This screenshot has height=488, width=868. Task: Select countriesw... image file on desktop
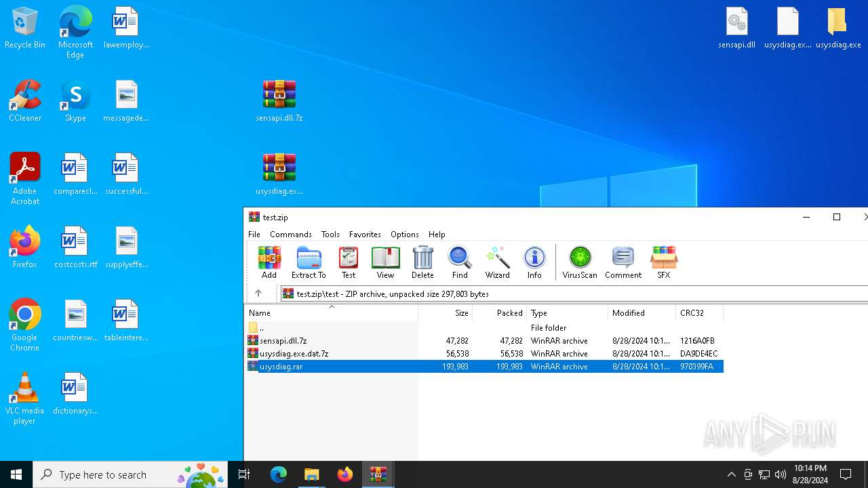pyautogui.click(x=75, y=321)
